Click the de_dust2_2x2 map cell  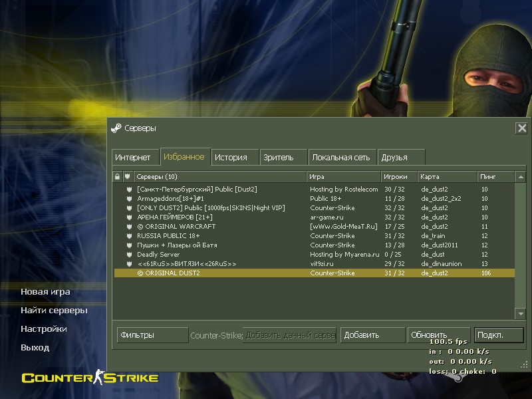(x=441, y=198)
